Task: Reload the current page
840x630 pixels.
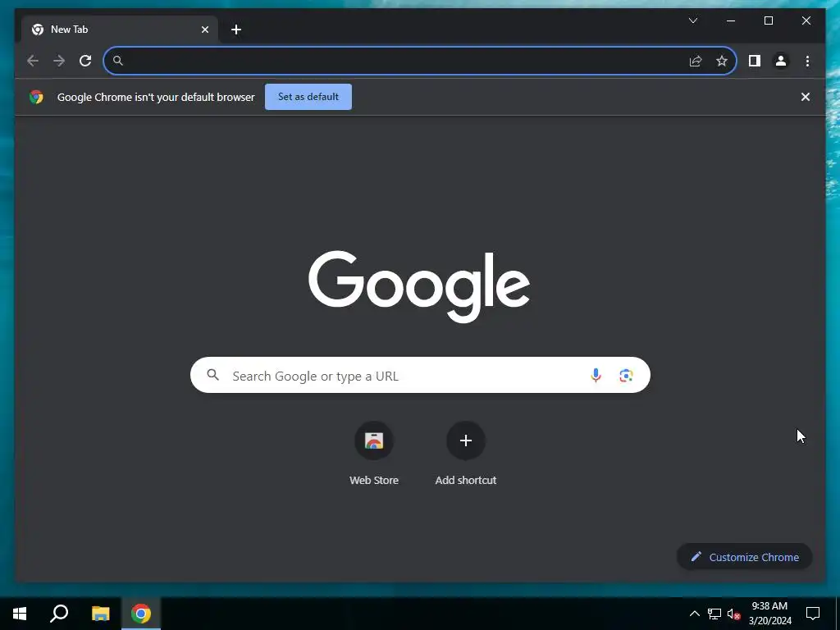Action: [x=85, y=61]
